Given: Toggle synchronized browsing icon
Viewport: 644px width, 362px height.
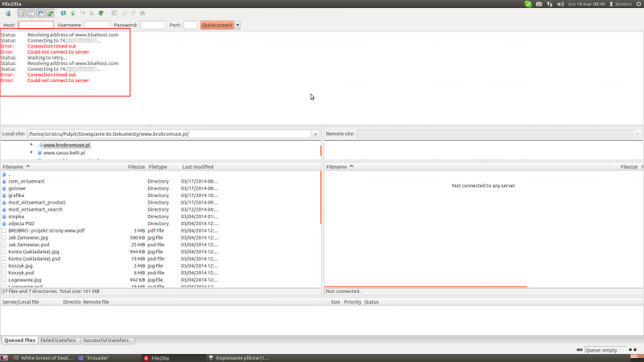Looking at the screenshot, I should pyautogui.click(x=134, y=14).
